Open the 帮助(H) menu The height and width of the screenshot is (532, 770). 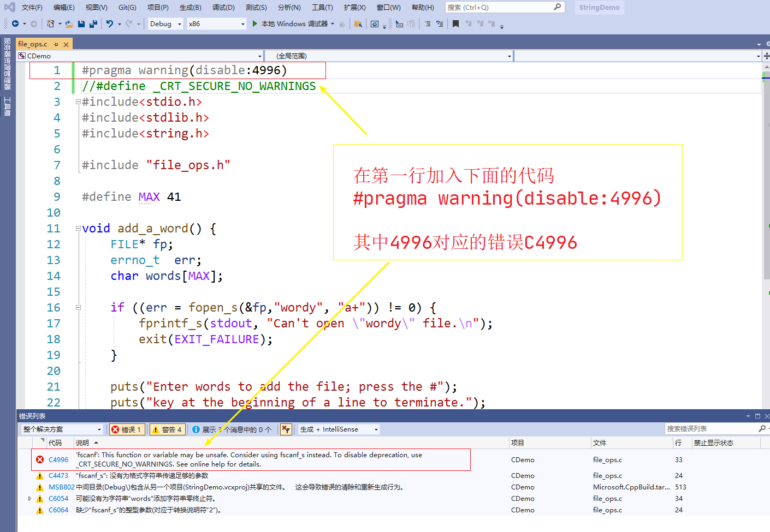[423, 7]
